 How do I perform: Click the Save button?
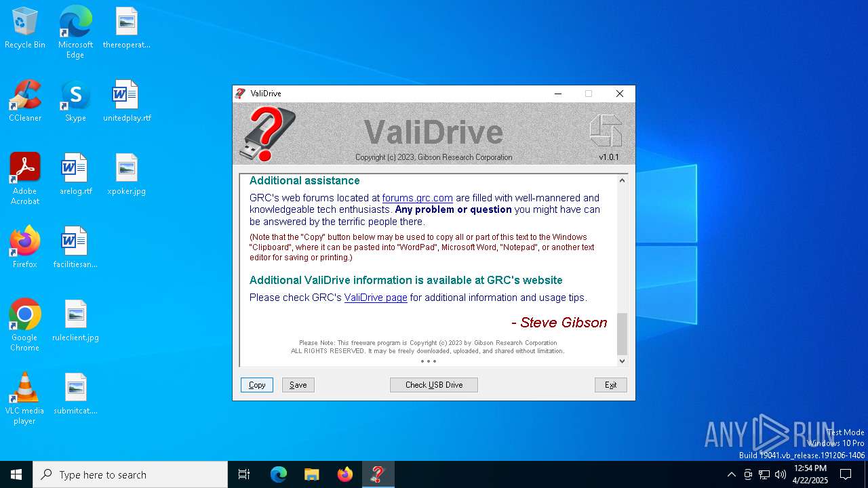[x=298, y=385]
